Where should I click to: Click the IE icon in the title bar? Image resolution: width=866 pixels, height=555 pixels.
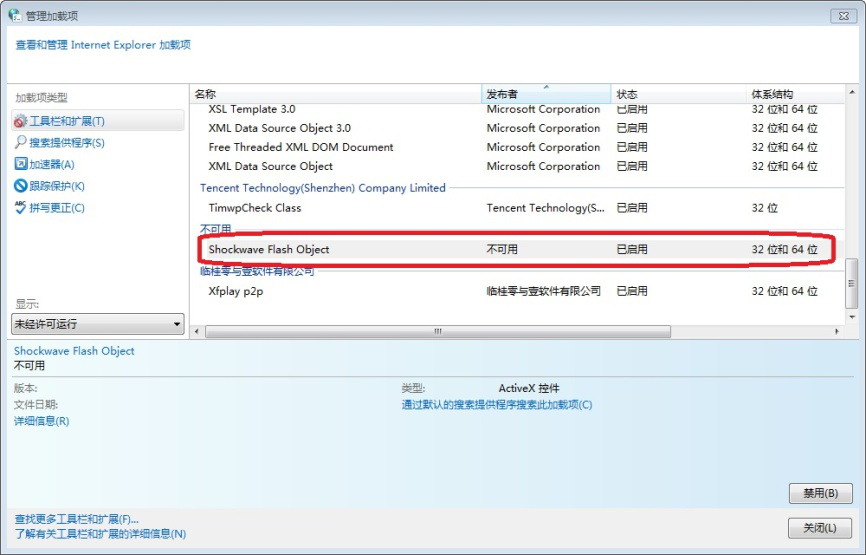tap(15, 15)
